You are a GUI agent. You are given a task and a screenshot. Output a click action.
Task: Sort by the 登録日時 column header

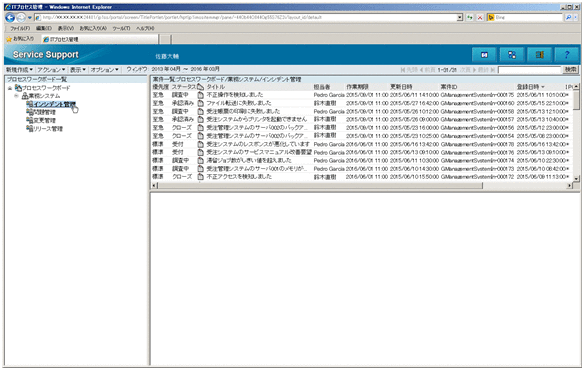point(530,87)
